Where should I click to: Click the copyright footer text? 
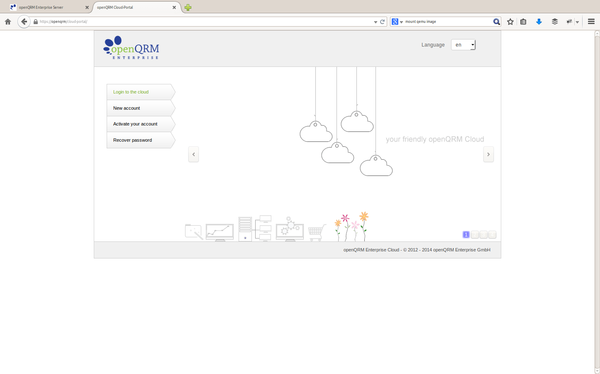[417, 250]
